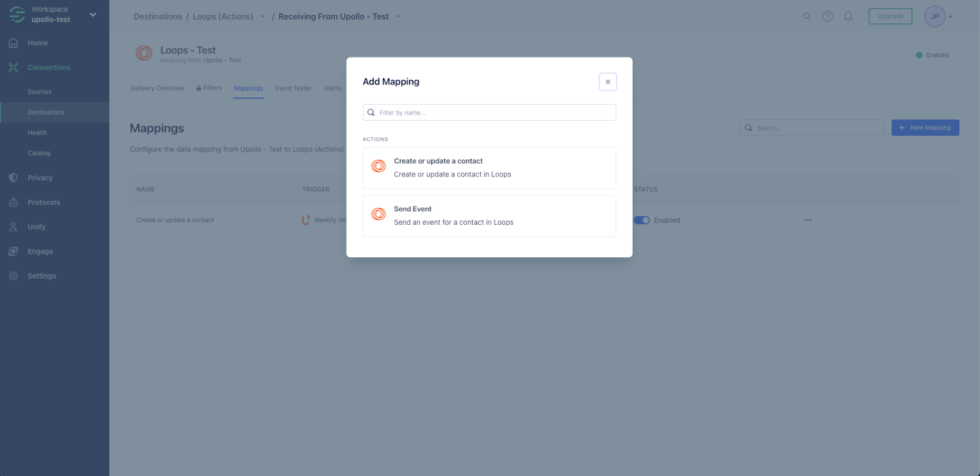
Task: Click the Destinations breadcrumb link
Action: click(x=158, y=17)
